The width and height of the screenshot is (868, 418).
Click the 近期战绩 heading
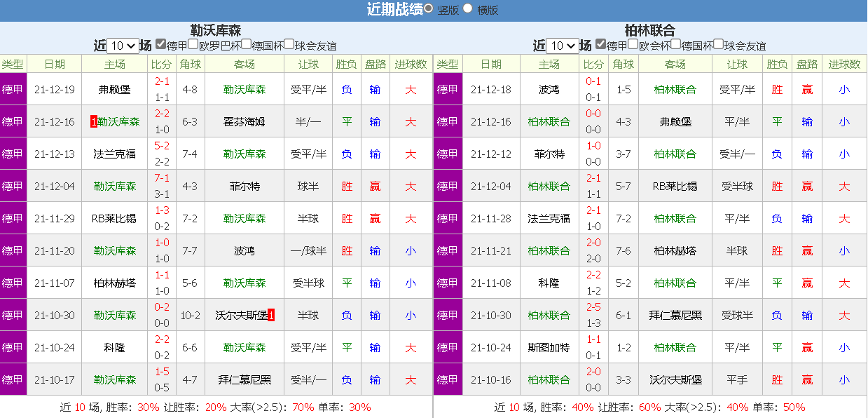point(395,9)
